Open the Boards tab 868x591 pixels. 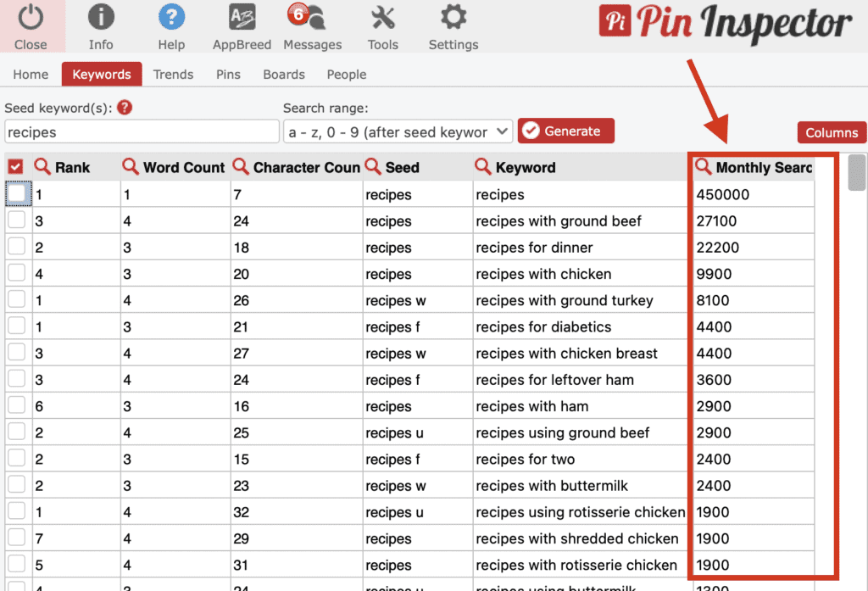[x=283, y=75]
